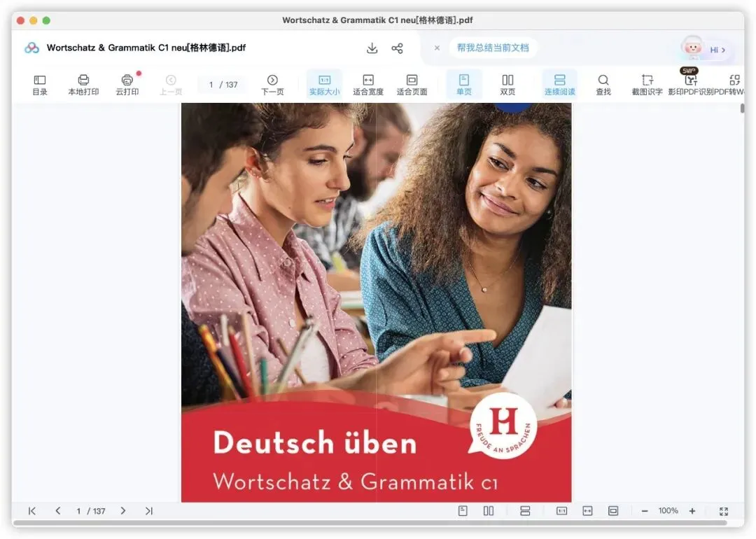Go to next page (下一页) in toolbar
This screenshot has height=539, width=756.
coord(272,85)
